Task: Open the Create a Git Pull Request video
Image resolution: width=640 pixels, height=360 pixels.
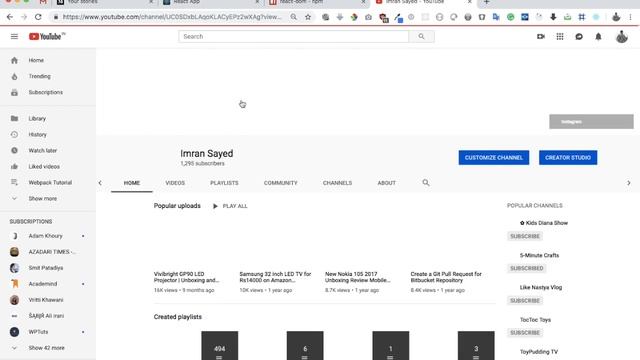Action: click(x=446, y=277)
